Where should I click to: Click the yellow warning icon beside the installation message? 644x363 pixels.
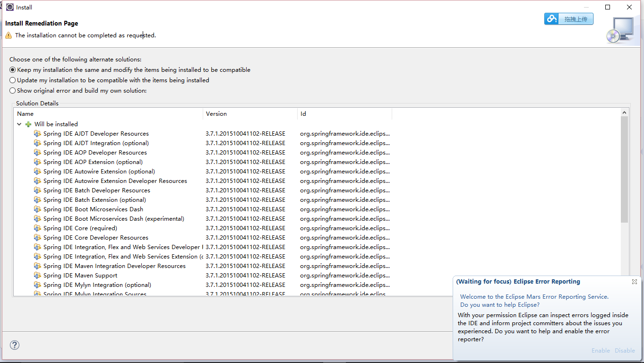pyautogui.click(x=9, y=35)
